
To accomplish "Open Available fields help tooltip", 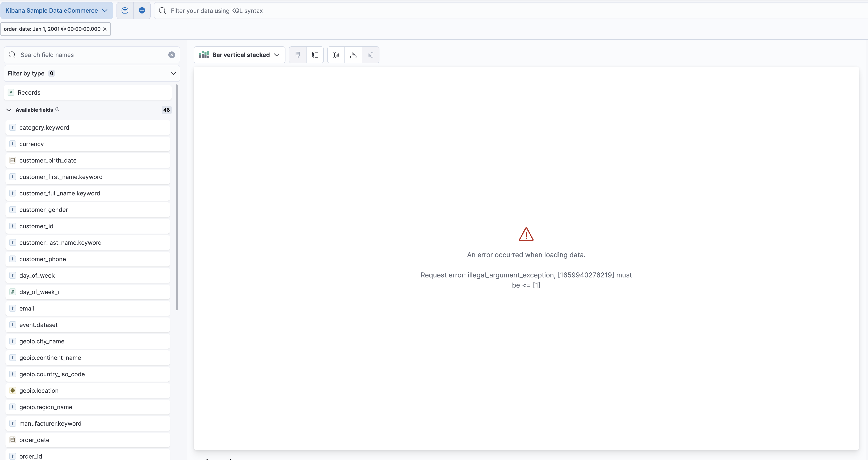I will (x=57, y=109).
